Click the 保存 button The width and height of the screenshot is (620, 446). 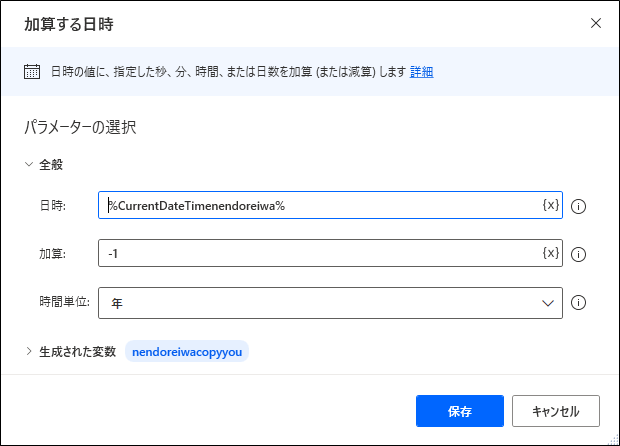point(460,411)
